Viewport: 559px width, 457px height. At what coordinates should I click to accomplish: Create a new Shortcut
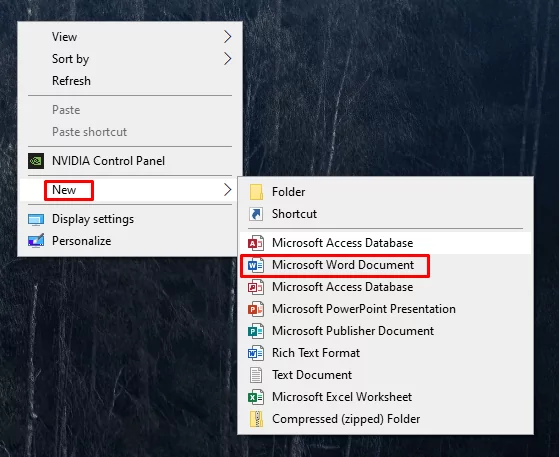pyautogui.click(x=385, y=214)
